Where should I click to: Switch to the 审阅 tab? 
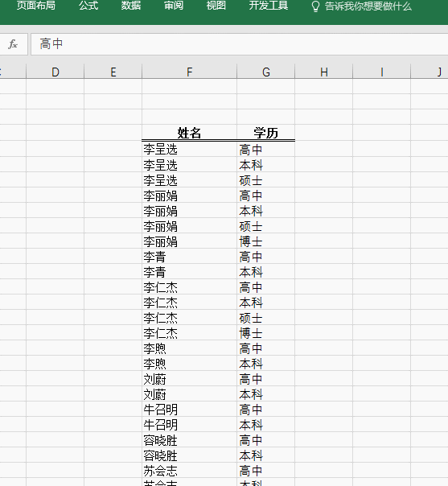[174, 6]
